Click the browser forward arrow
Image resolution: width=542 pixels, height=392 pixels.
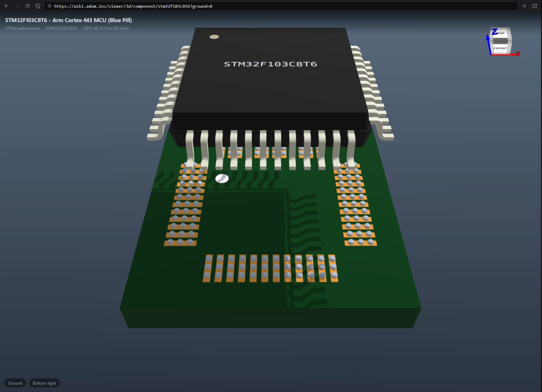[x=17, y=6]
